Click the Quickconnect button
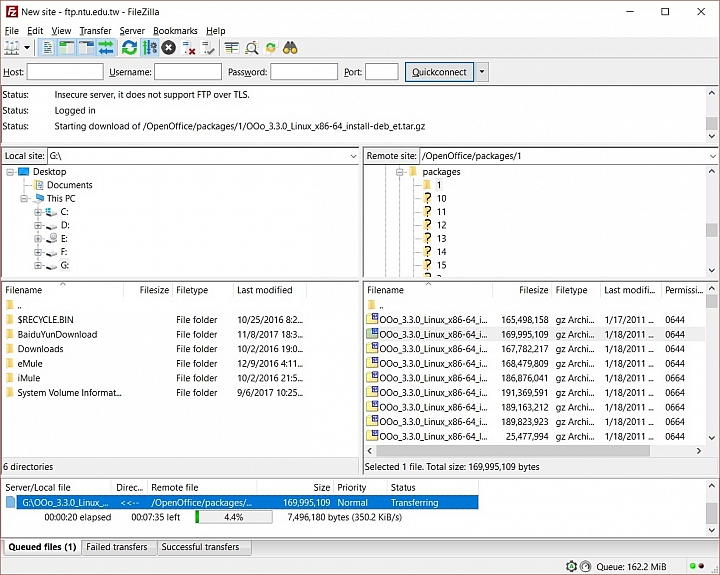The height and width of the screenshot is (575, 720). (439, 72)
